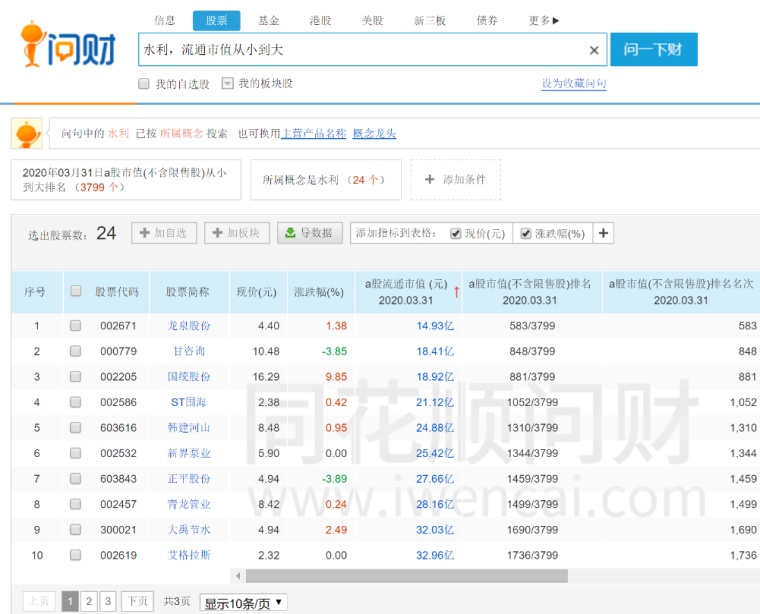Tick the select-all checkbox in the table header
This screenshot has width=760, height=614.
pyautogui.click(x=76, y=291)
